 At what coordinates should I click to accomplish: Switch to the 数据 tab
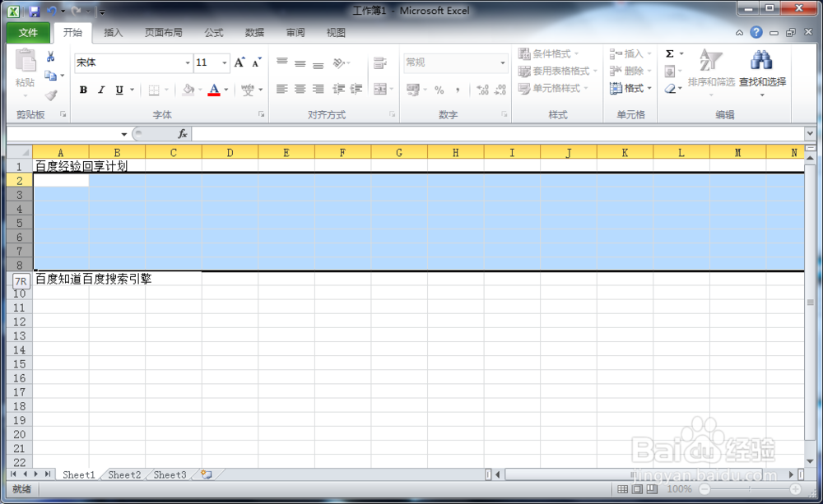[x=254, y=33]
